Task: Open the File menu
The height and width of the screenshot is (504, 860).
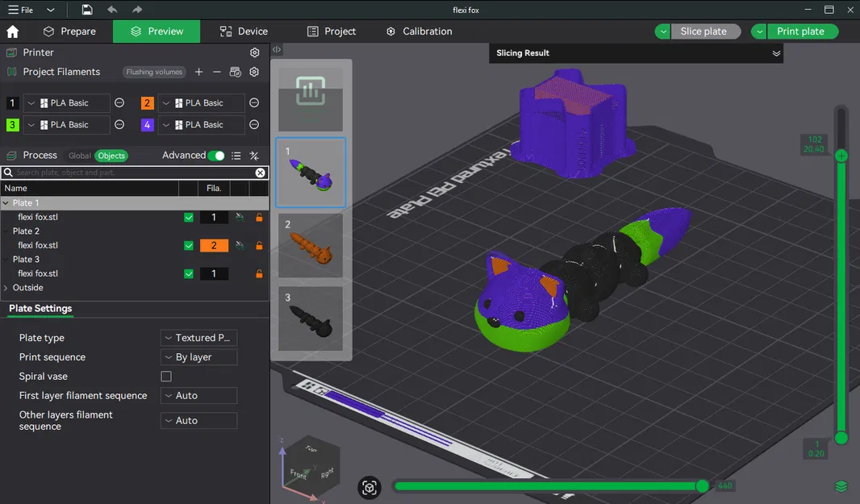Action: pyautogui.click(x=20, y=10)
